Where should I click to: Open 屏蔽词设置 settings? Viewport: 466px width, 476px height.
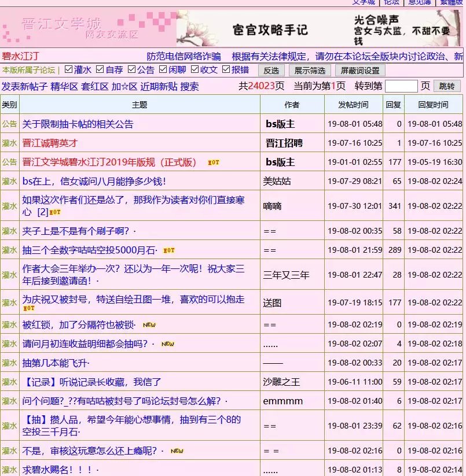click(x=360, y=71)
